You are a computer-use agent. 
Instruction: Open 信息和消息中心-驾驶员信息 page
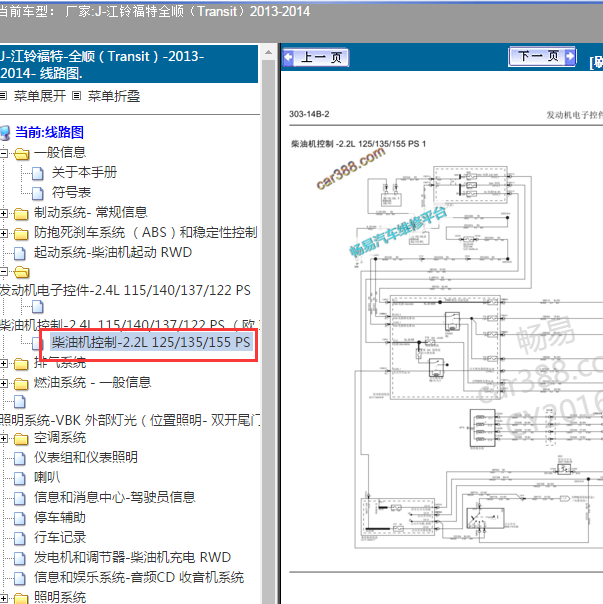click(114, 497)
